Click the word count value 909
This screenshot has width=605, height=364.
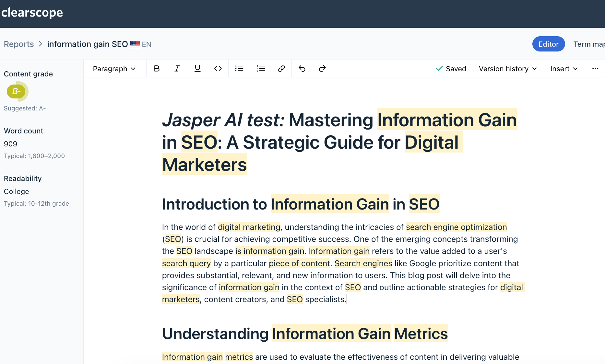pos(10,144)
